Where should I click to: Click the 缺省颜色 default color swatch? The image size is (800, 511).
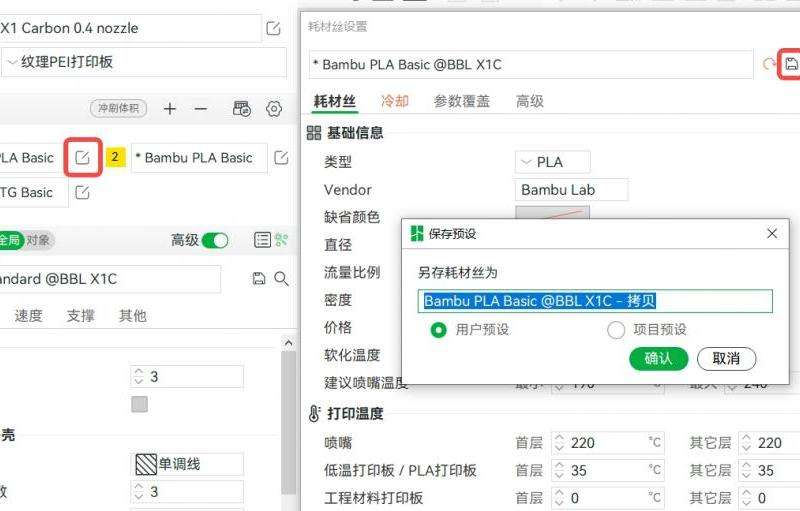[x=552, y=214]
